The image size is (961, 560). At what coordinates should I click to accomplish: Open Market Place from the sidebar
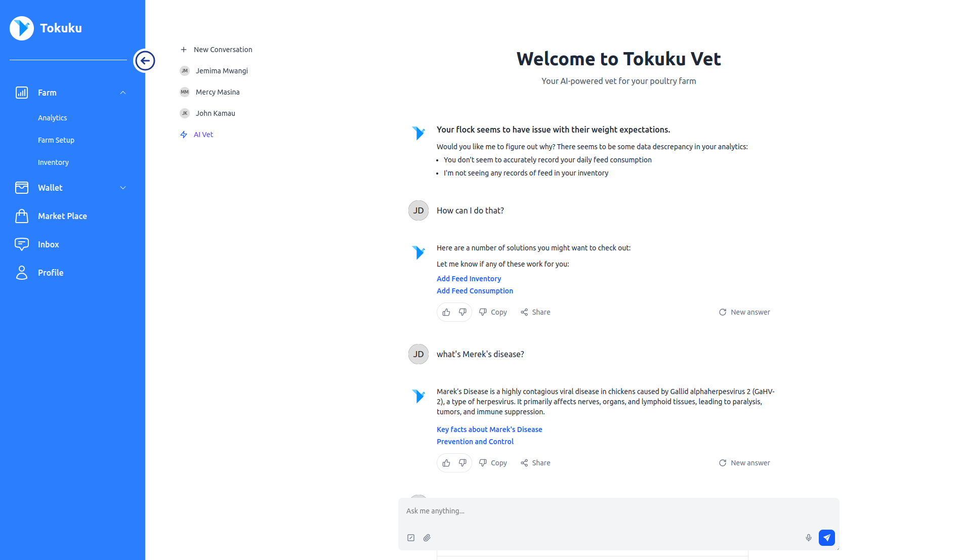pos(62,216)
